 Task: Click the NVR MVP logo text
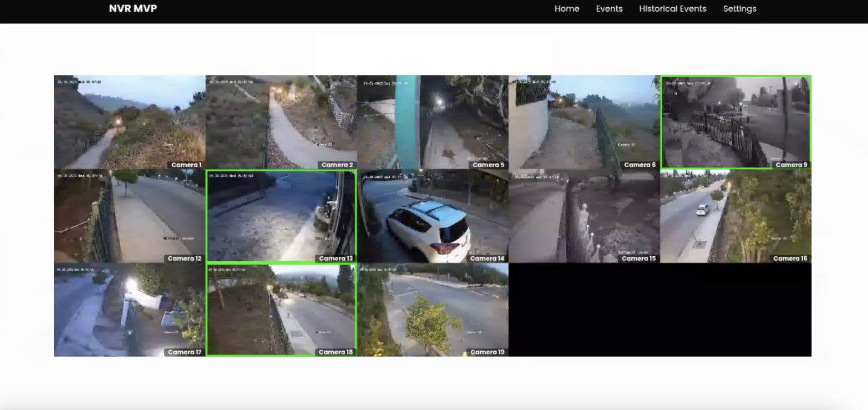click(x=133, y=9)
